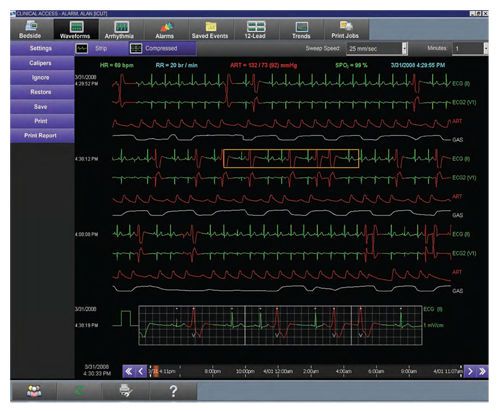This screenshot has width=500, height=411.
Task: Open the Trends icon
Action: click(x=301, y=27)
